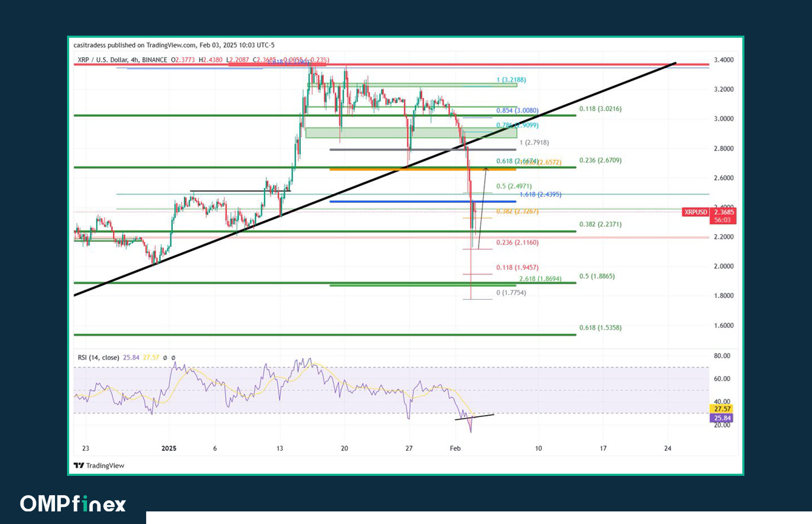
Task: Select the "Feb" label on the date axis
Action: click(x=455, y=449)
